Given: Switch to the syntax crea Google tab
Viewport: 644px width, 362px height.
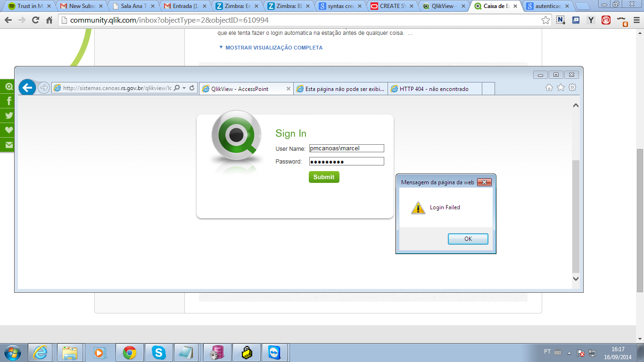Looking at the screenshot, I should (340, 6).
